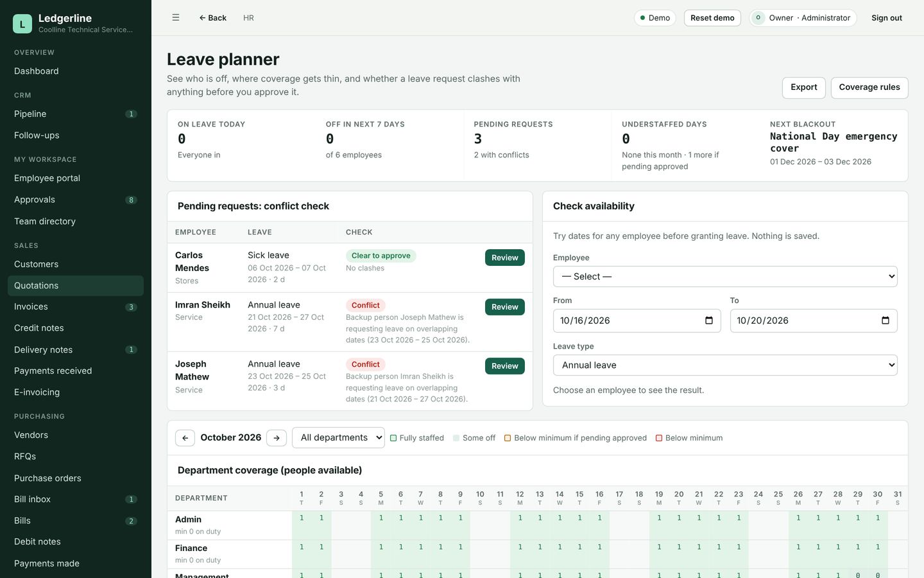Click the Invoices count badge 3
This screenshot has width=924, height=578.
(x=131, y=307)
